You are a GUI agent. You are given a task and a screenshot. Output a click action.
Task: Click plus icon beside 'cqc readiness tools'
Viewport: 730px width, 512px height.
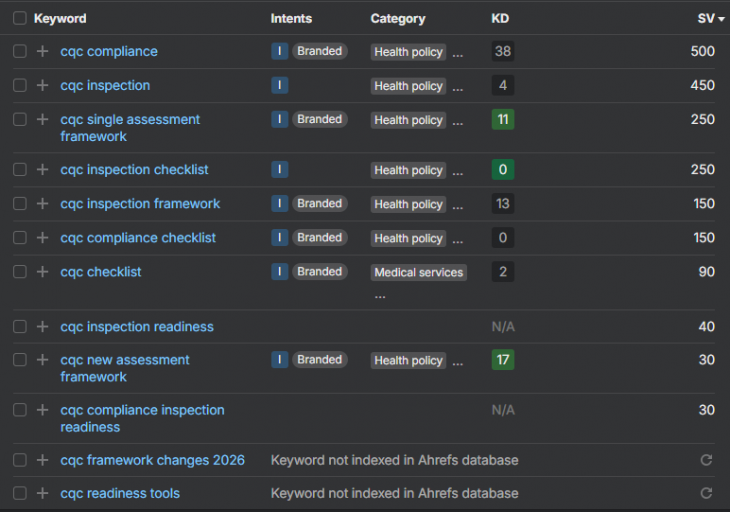point(42,493)
